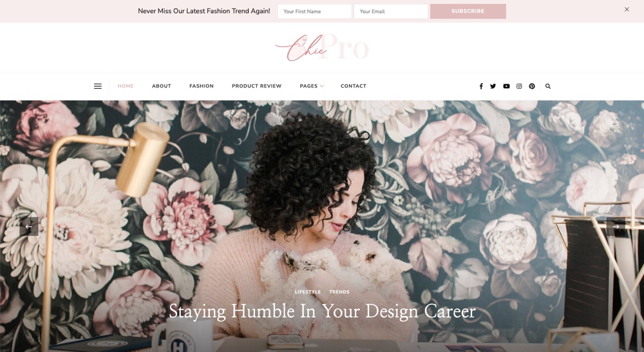Image resolution: width=644 pixels, height=352 pixels.
Task: Click the Subscribe button
Action: (x=468, y=11)
